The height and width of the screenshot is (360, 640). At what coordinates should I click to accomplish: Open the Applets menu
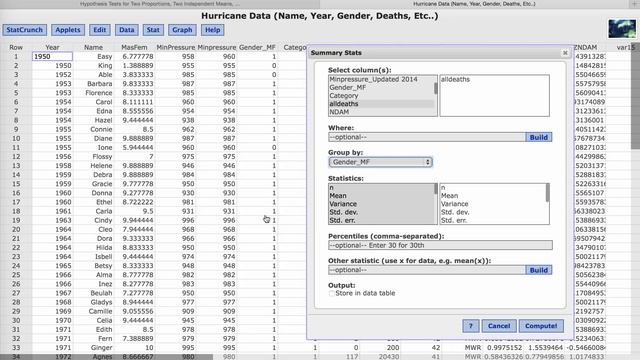point(68,30)
